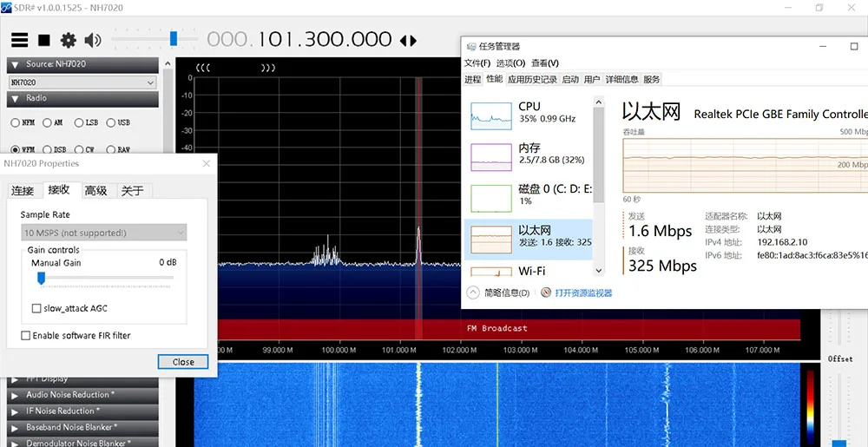
Task: Select the AM radio mode
Action: tap(53, 122)
